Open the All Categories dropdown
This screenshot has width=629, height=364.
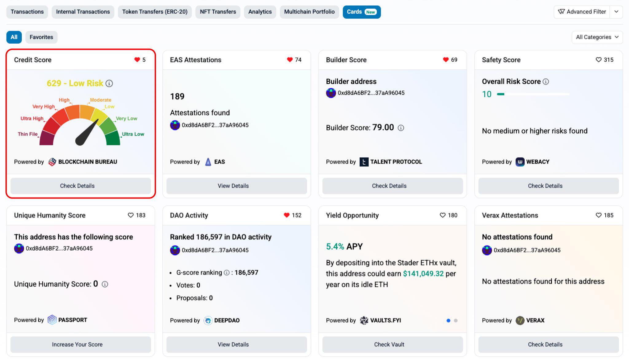597,37
